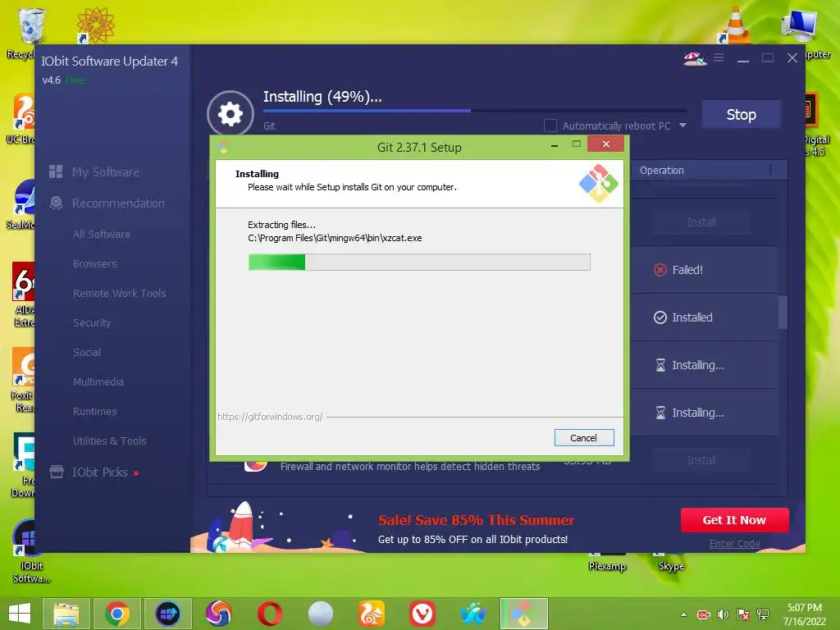Image resolution: width=840 pixels, height=630 pixels.
Task: Choose the Browsers category
Action: tap(94, 263)
